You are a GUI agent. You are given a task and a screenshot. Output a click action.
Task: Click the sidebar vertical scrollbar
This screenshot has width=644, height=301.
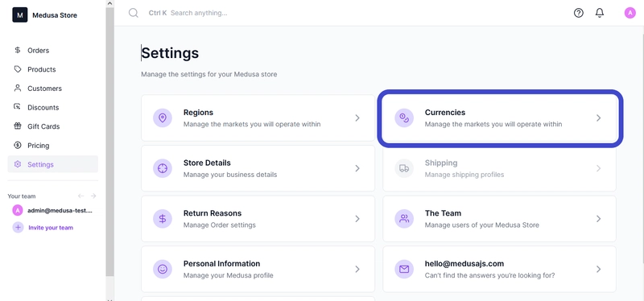click(x=109, y=142)
